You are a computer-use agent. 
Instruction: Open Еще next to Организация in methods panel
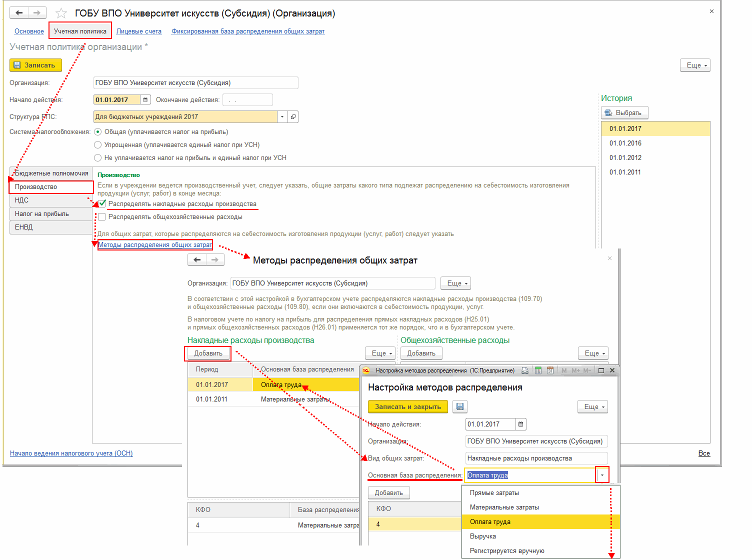tap(455, 283)
